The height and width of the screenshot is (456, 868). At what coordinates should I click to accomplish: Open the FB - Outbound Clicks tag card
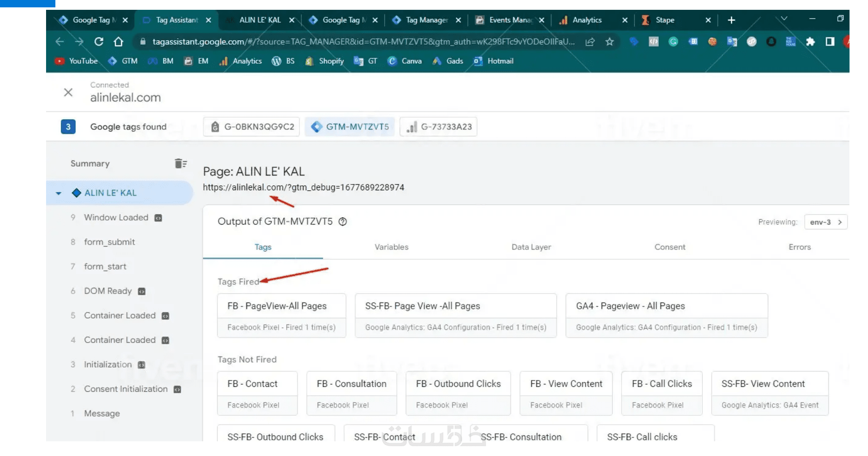[x=458, y=394]
